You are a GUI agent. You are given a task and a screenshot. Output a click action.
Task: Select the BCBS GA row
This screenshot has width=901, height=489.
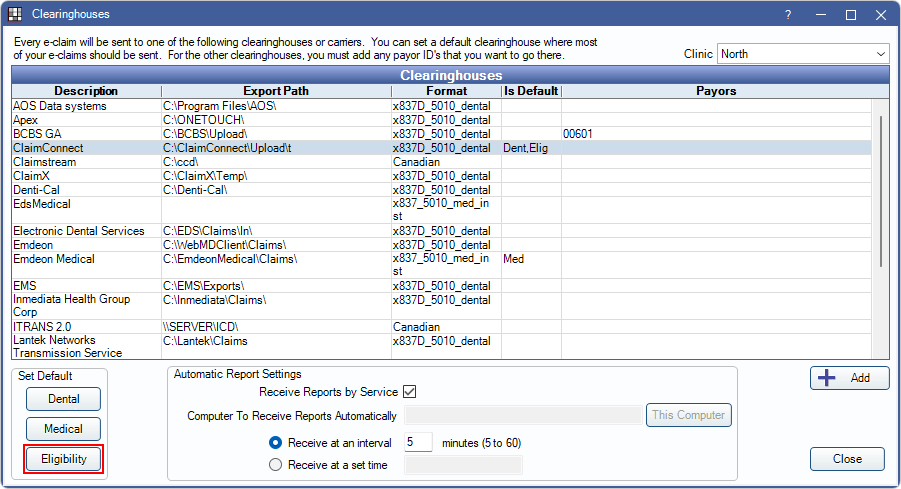point(441,134)
